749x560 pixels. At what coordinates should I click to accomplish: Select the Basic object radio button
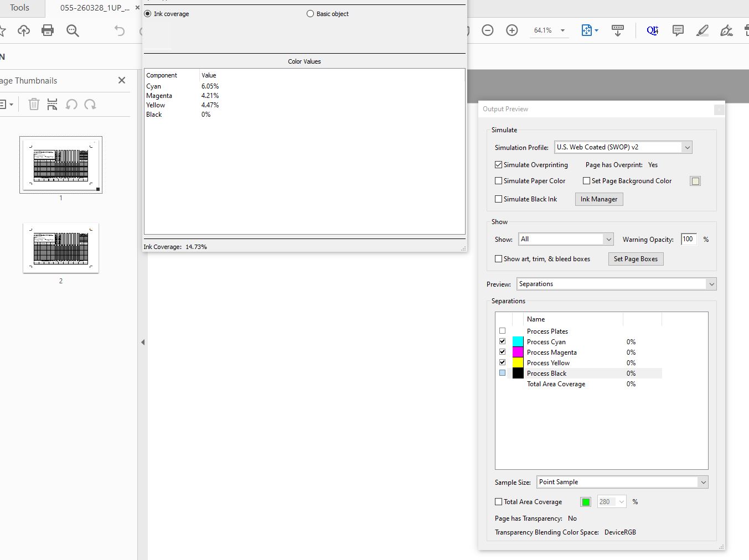point(310,14)
